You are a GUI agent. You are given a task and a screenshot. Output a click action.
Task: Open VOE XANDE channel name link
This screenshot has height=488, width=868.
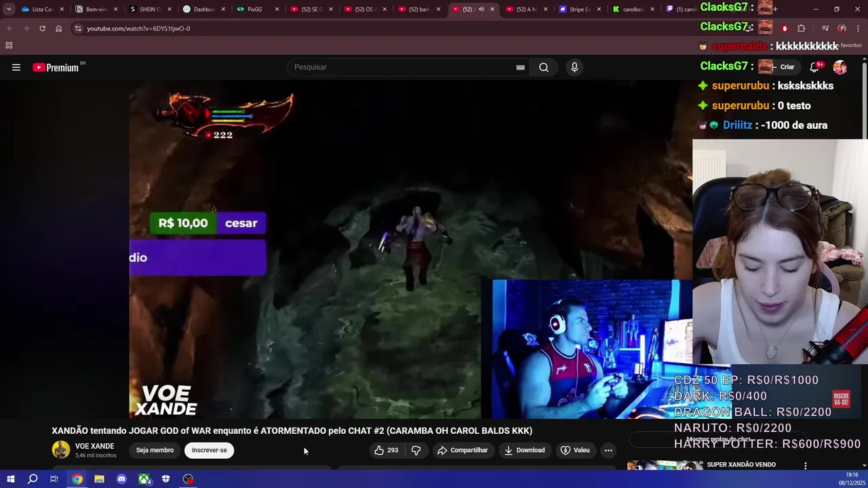coord(94,446)
